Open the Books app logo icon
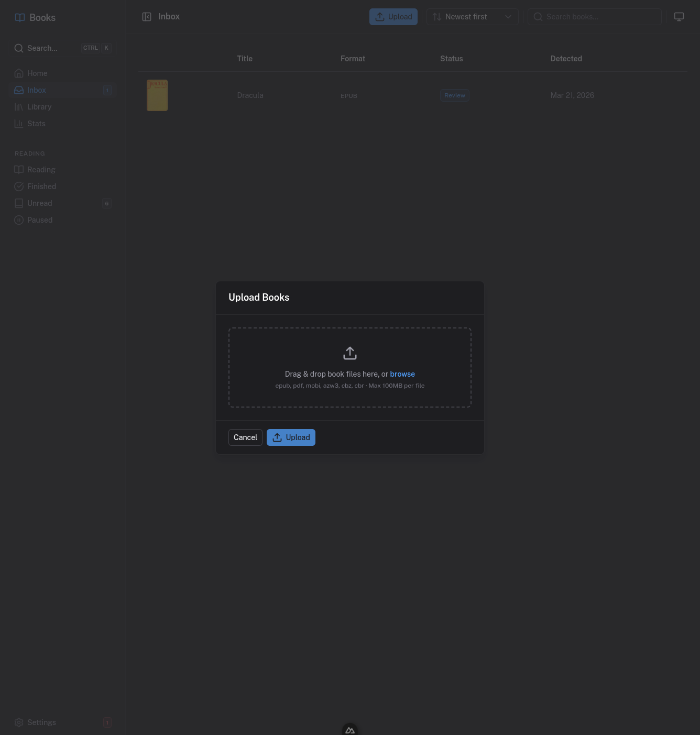Image resolution: width=700 pixels, height=735 pixels. coord(19,17)
